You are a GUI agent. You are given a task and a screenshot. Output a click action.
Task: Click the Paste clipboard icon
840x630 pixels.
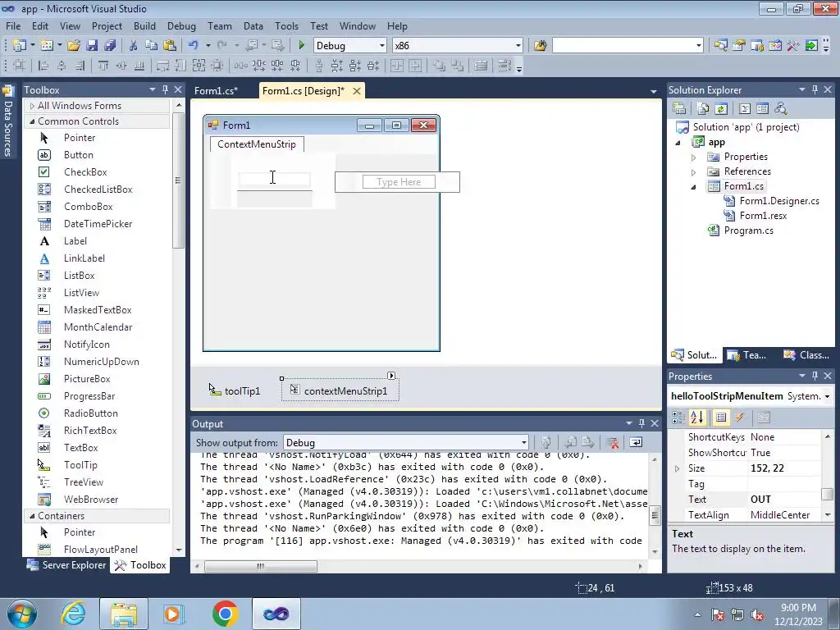[x=170, y=46]
